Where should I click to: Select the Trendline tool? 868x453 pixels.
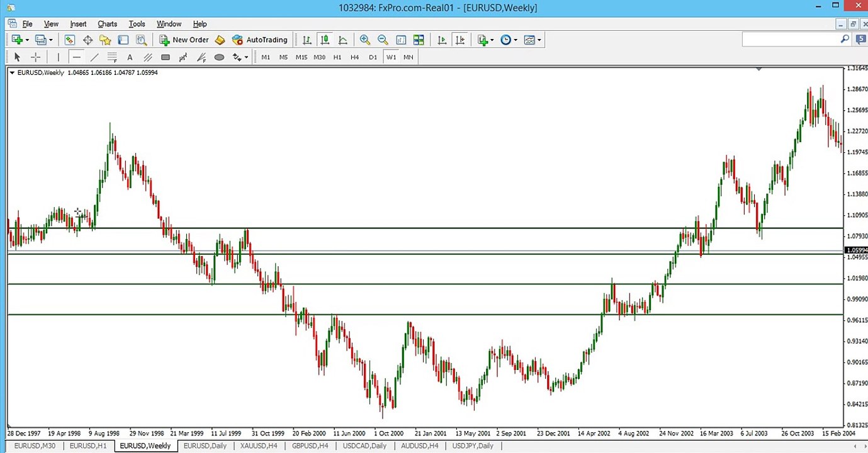[94, 57]
